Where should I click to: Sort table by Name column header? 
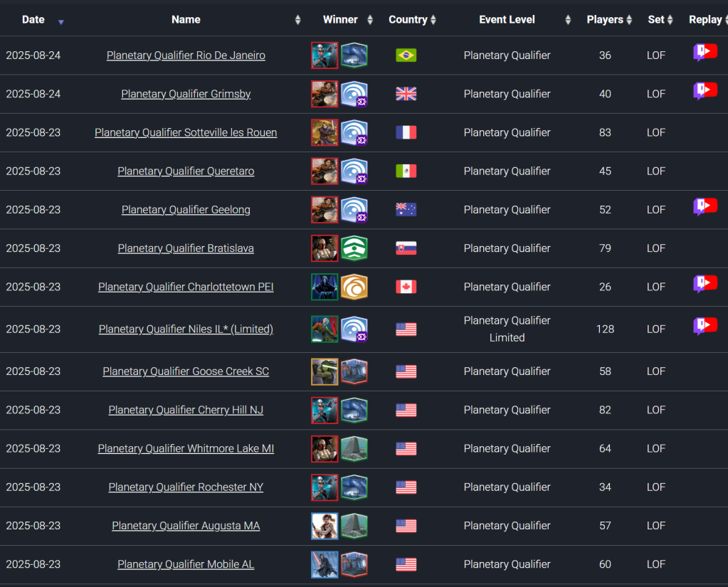tap(186, 20)
